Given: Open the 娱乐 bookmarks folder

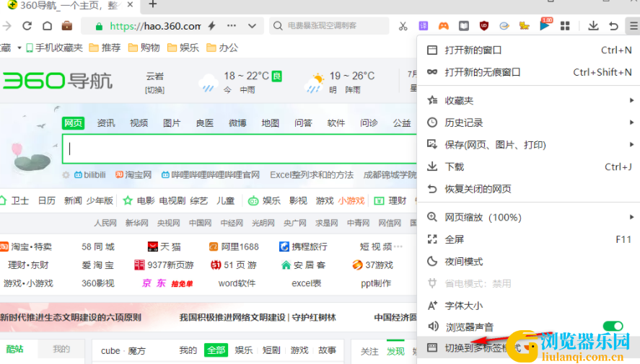Looking at the screenshot, I should click(x=183, y=48).
